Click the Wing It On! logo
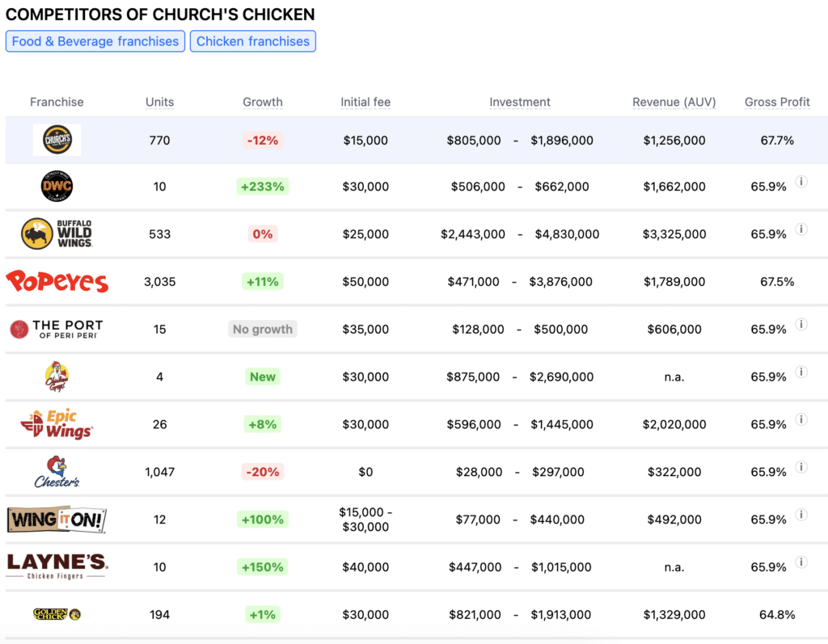Screen dimensions: 828x644 pyautogui.click(x=57, y=520)
